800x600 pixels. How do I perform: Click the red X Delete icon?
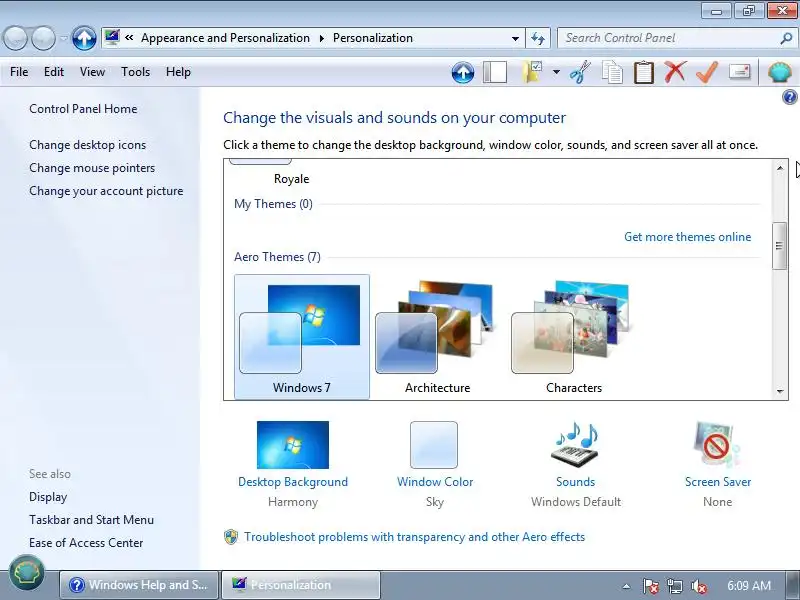675,72
